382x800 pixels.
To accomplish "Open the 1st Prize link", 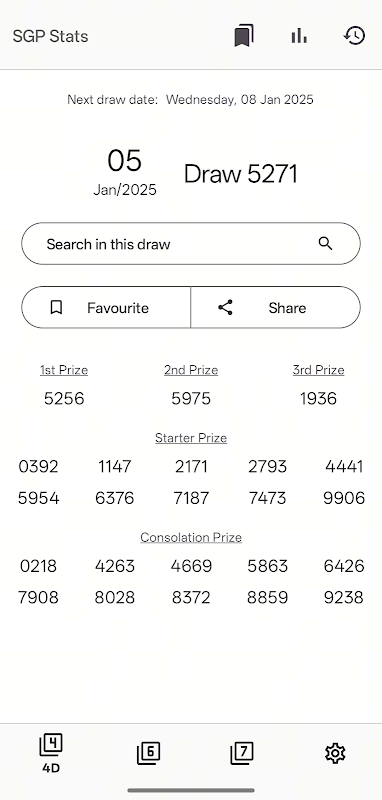I will [64, 370].
